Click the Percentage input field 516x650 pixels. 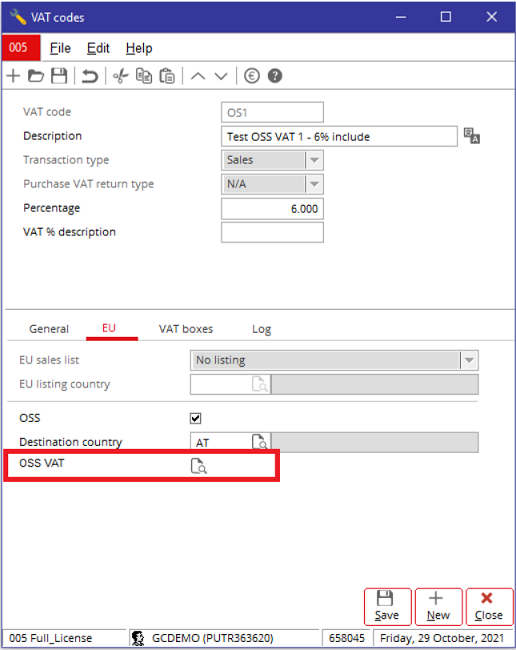point(272,209)
